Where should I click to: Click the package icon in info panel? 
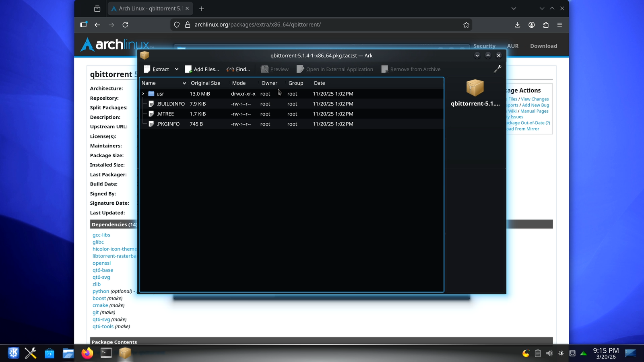coord(475,88)
